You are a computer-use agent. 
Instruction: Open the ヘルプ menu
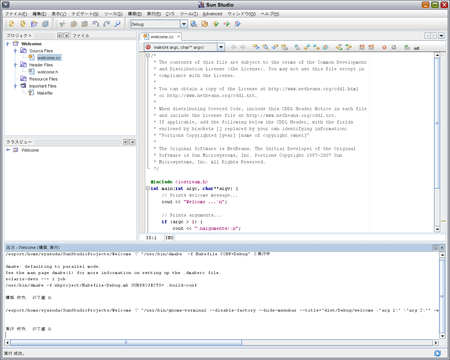[269, 14]
